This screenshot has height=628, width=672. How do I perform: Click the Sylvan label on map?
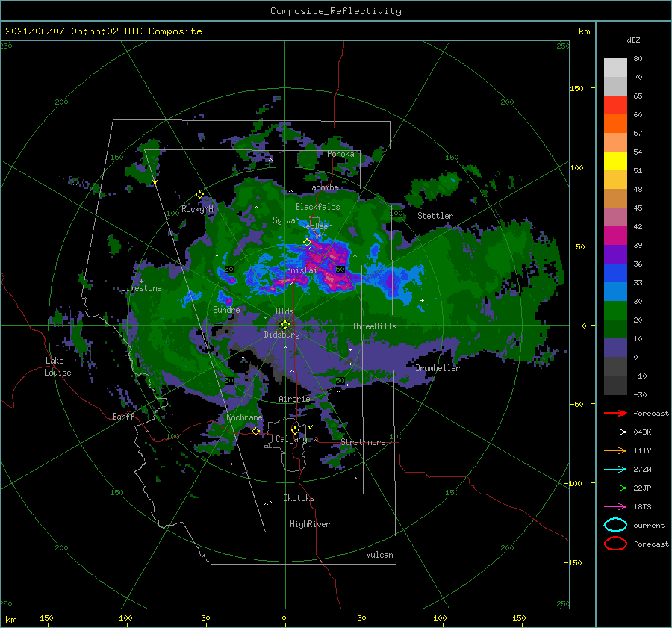[286, 220]
